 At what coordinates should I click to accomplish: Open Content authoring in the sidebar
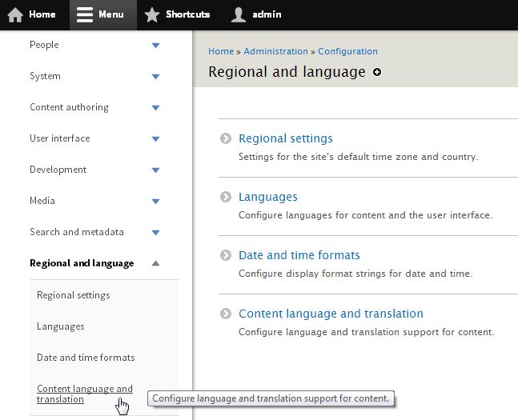pyautogui.click(x=70, y=107)
